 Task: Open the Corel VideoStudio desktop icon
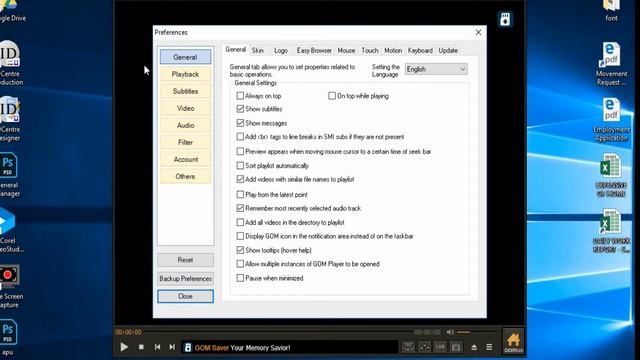pos(10,230)
